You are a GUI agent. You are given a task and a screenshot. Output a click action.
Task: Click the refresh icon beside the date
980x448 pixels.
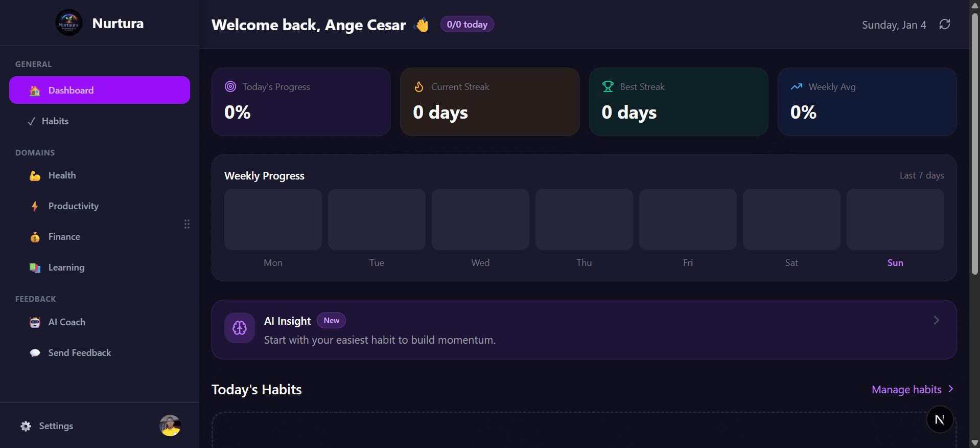(x=944, y=25)
